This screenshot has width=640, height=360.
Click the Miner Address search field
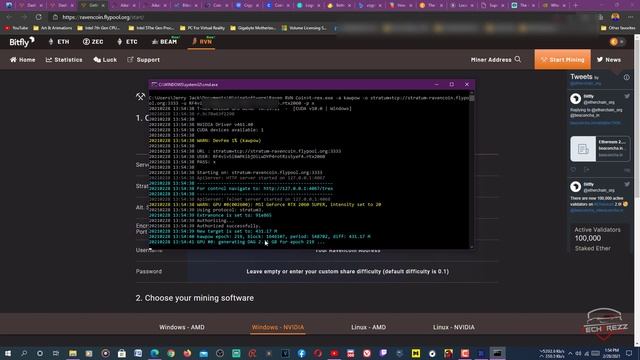point(491,60)
